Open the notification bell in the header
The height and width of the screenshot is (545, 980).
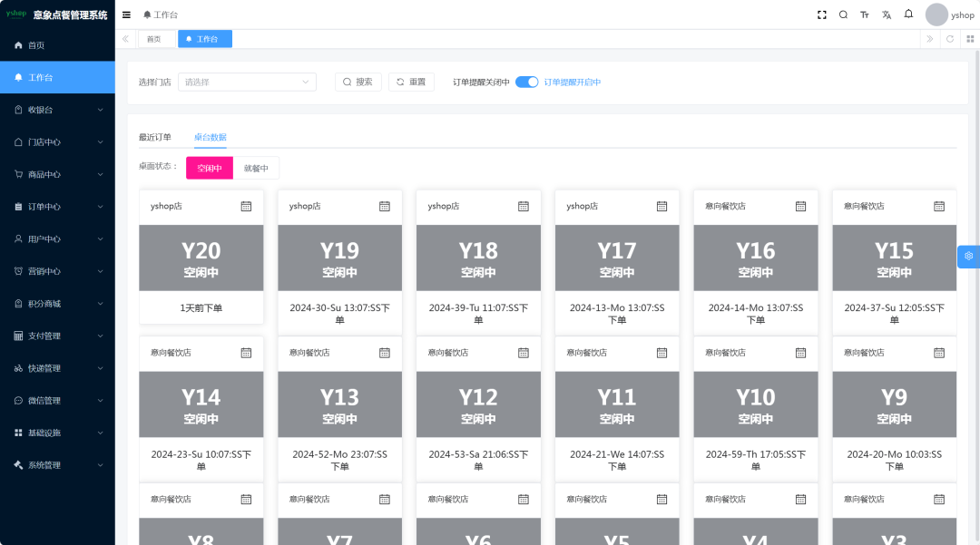pos(908,15)
